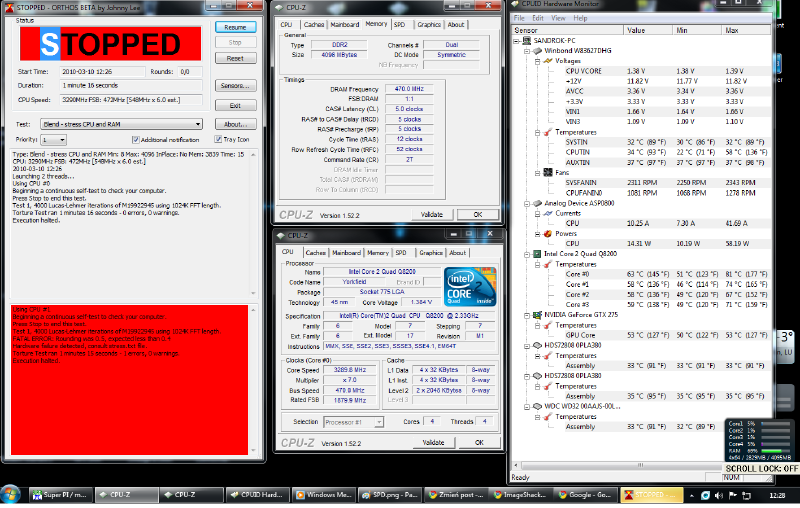The height and width of the screenshot is (508, 800).
Task: Open the Processor #1 selection dropdown
Action: point(353,422)
